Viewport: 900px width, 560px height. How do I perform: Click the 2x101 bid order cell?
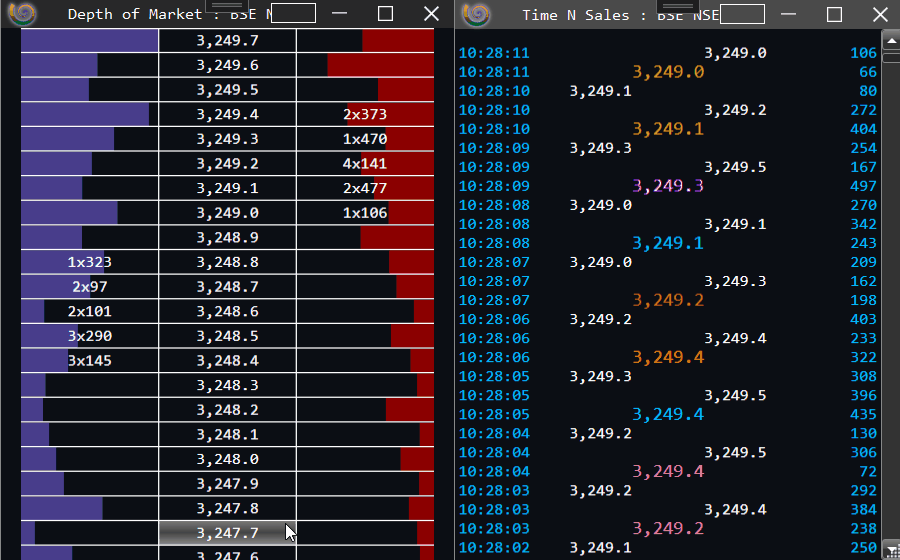coord(90,312)
